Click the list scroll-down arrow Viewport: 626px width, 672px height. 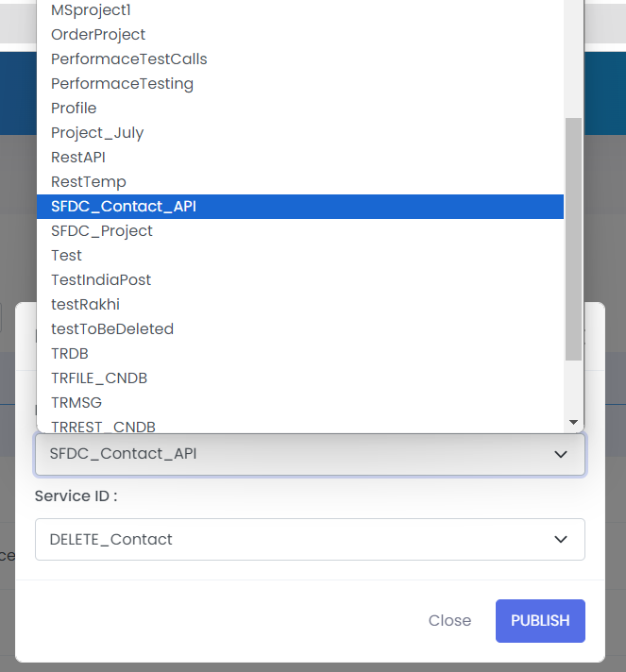tap(573, 422)
